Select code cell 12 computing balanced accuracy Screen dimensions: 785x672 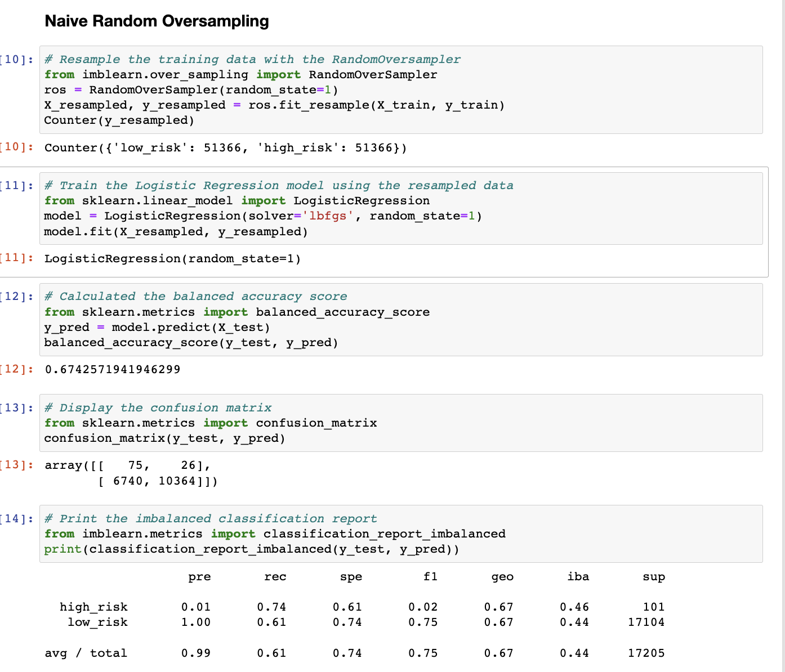tap(401, 319)
